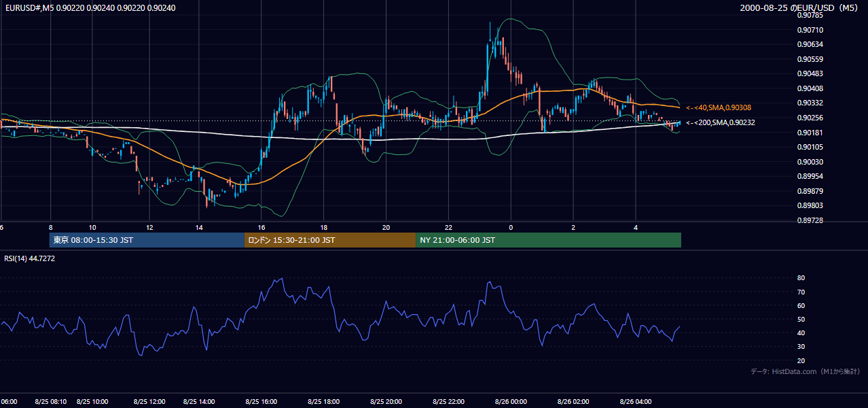This screenshot has width=868, height=408.
Task: Click price axis value 0.90408
Action: [810, 88]
